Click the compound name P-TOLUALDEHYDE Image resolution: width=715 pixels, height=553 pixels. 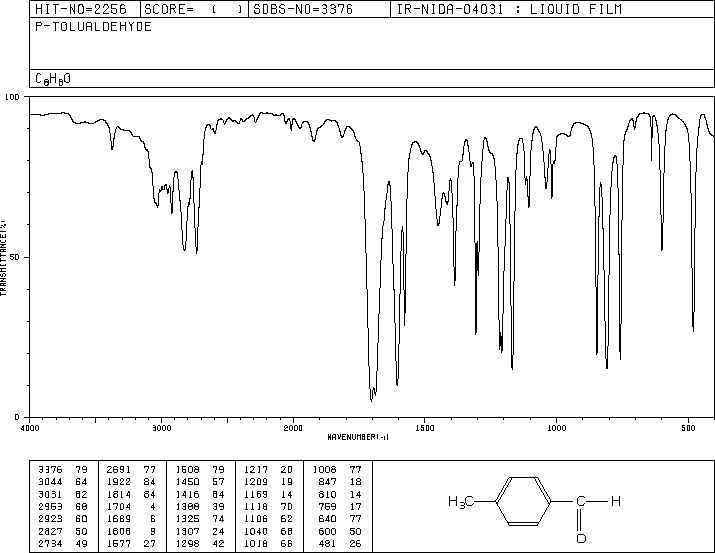pos(93,27)
